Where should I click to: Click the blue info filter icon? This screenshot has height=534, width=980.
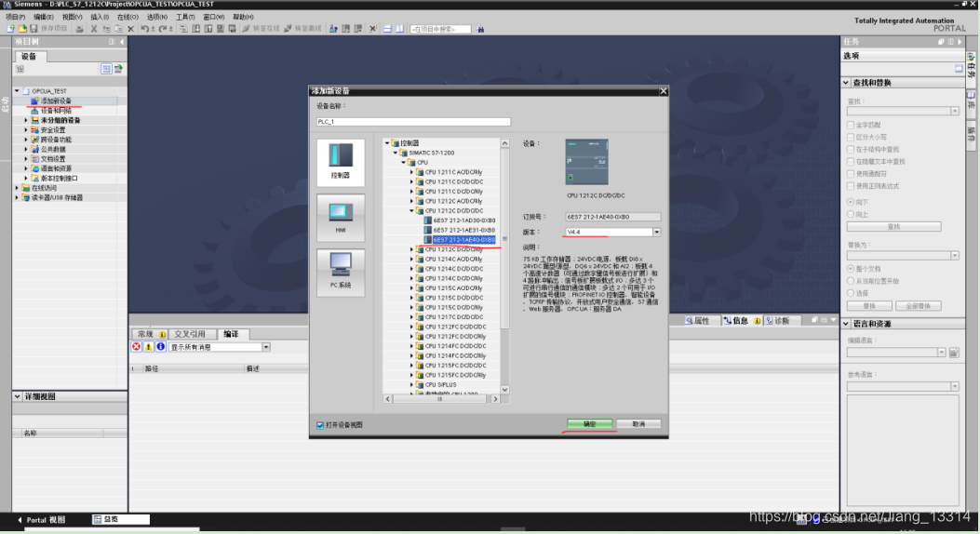coord(161,347)
